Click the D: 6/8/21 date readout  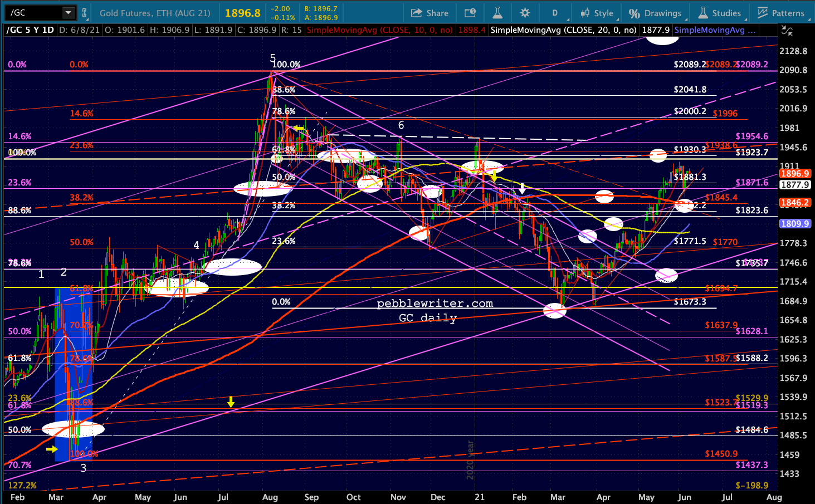tap(79, 30)
